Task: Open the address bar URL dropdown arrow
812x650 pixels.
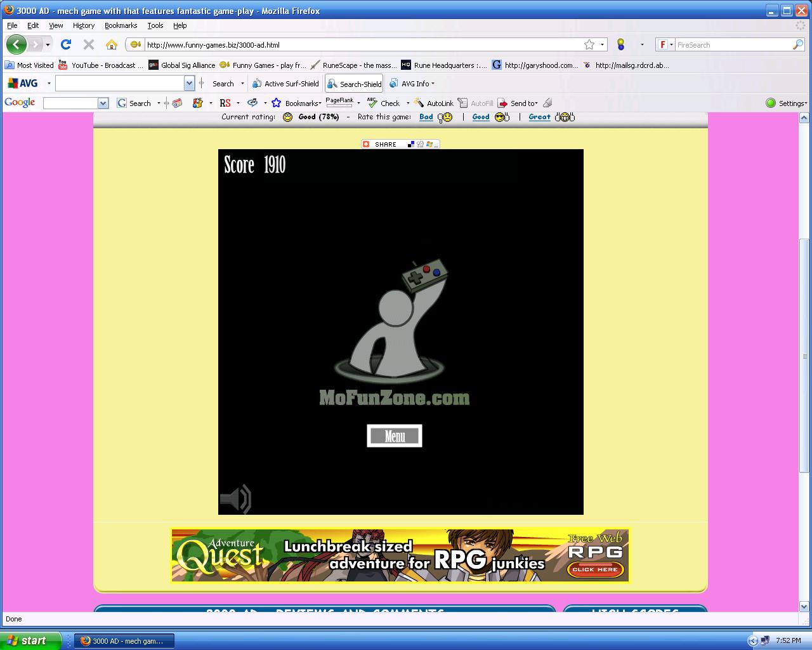Action: [x=602, y=44]
